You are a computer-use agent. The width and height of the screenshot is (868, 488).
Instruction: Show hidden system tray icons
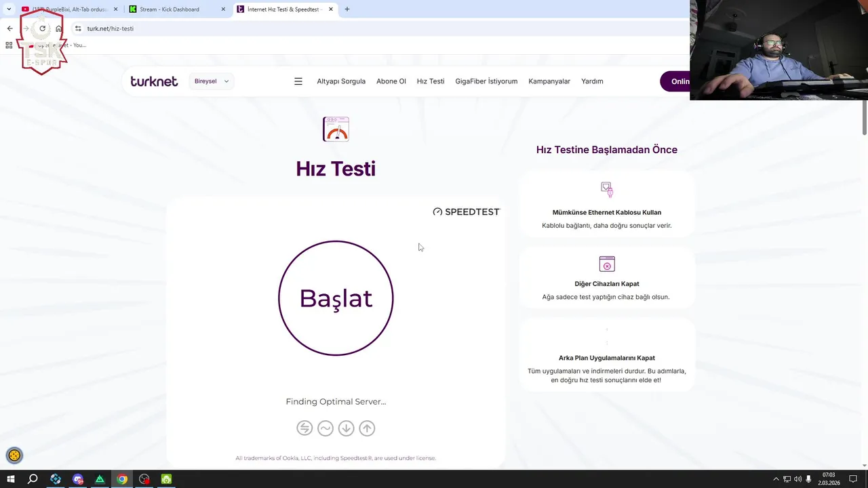[776, 479]
